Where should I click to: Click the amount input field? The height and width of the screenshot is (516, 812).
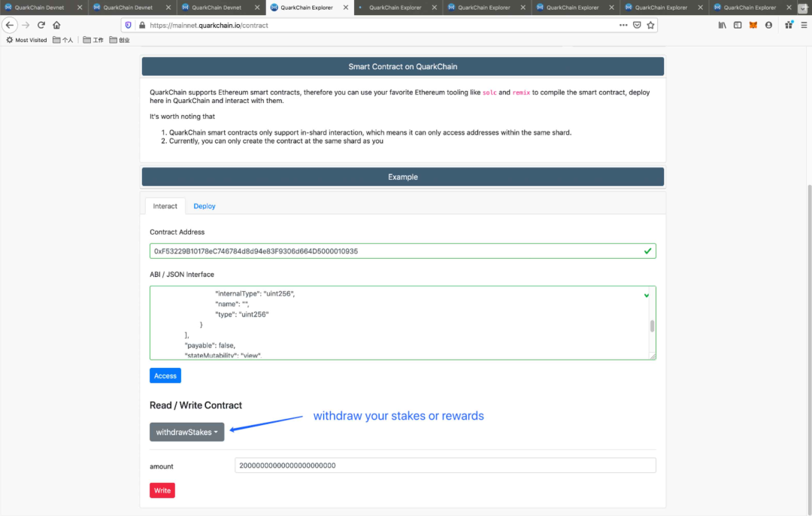pos(445,466)
